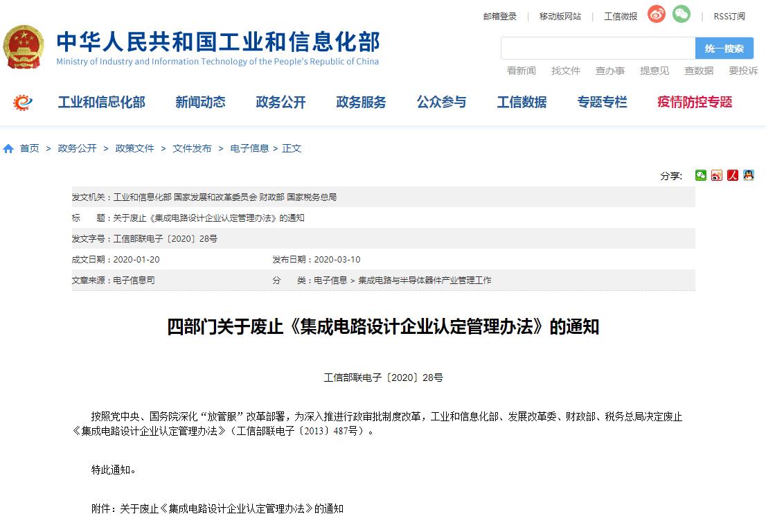Click the home icon in breadcrumb

pyautogui.click(x=8, y=148)
